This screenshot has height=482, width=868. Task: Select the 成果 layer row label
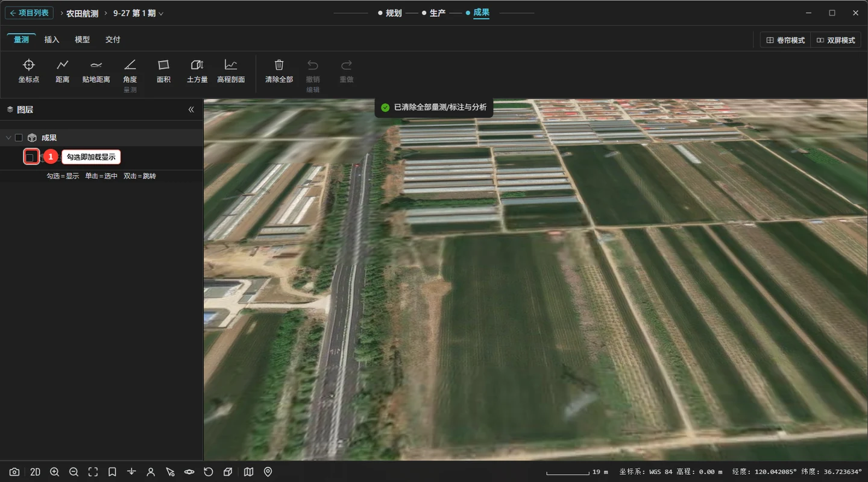click(49, 138)
